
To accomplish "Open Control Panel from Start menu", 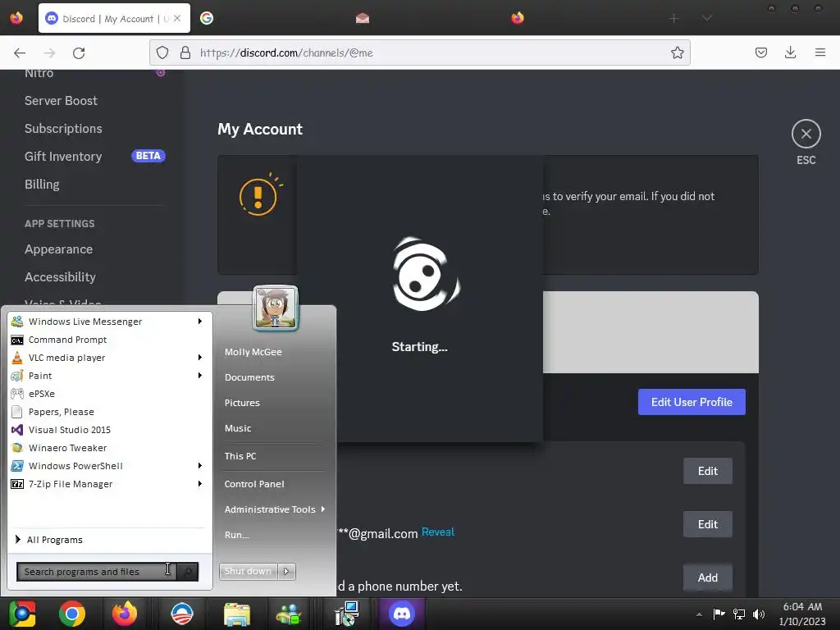I will [254, 484].
